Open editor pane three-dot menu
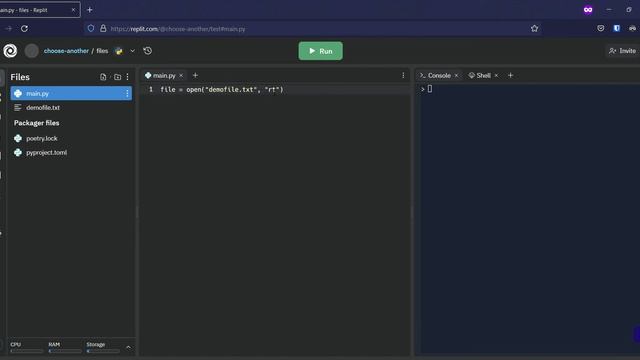The height and width of the screenshot is (360, 640). pyautogui.click(x=403, y=76)
